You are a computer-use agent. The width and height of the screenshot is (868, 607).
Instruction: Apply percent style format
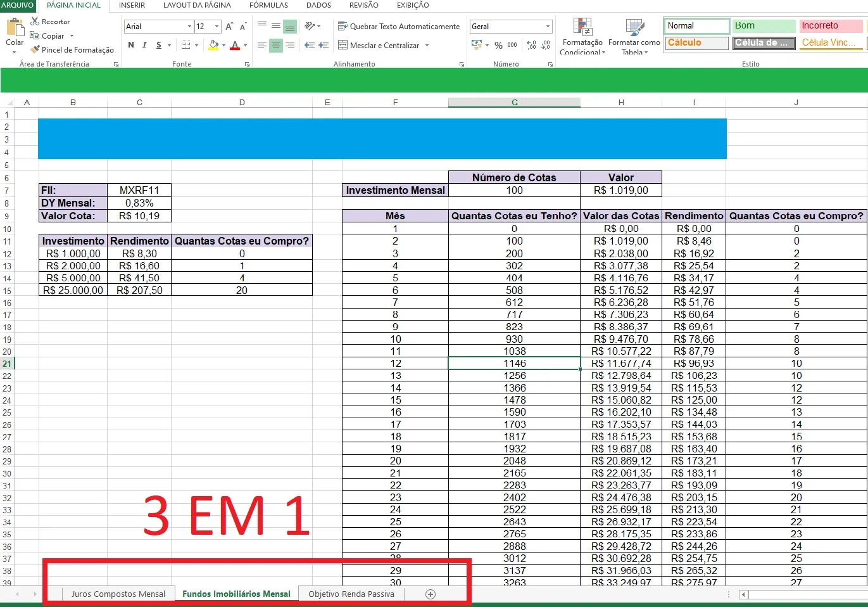[498, 45]
